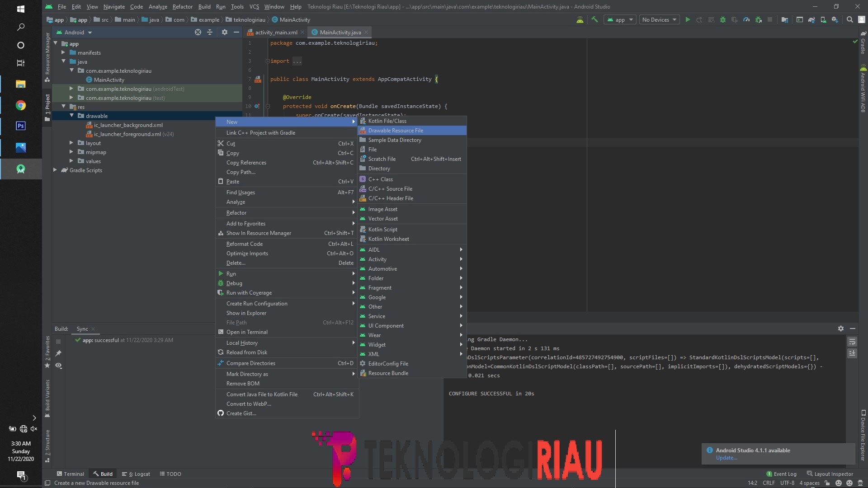The width and height of the screenshot is (868, 488).
Task: Open the SDK Manager
Action: coord(835,19)
